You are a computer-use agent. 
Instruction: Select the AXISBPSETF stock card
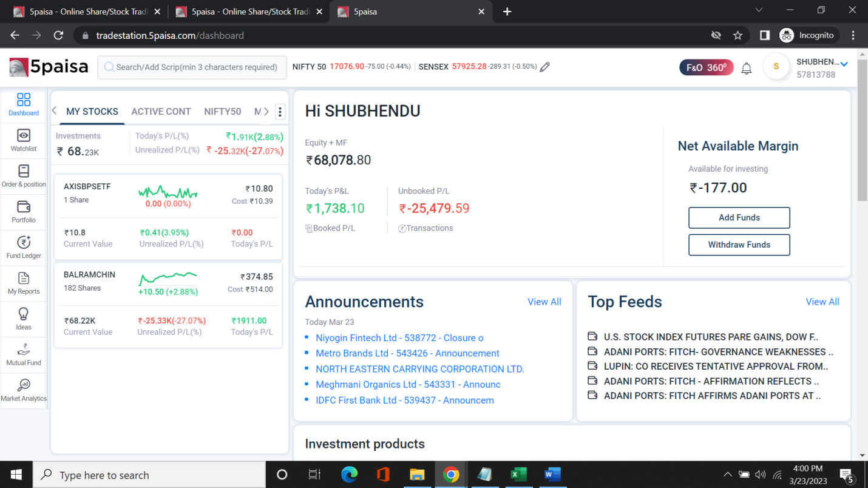coord(168,217)
